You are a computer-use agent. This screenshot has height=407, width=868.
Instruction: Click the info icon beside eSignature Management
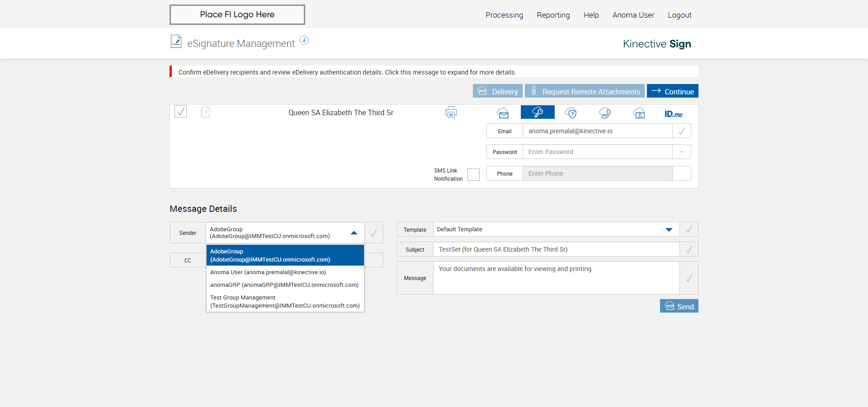coord(304,41)
